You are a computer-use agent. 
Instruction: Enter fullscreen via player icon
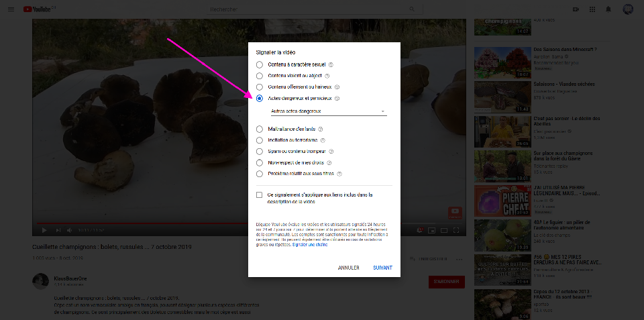coord(456,231)
